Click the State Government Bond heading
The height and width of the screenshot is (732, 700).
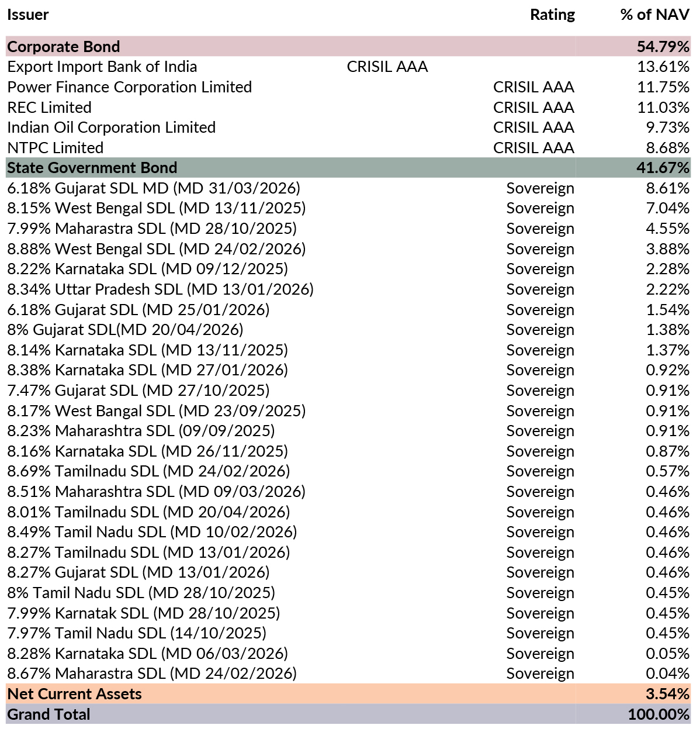pos(92,168)
